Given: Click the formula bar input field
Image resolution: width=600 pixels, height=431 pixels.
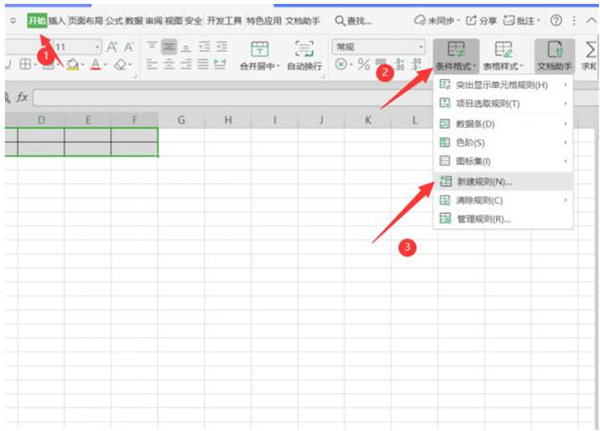Looking at the screenshot, I should (300, 97).
